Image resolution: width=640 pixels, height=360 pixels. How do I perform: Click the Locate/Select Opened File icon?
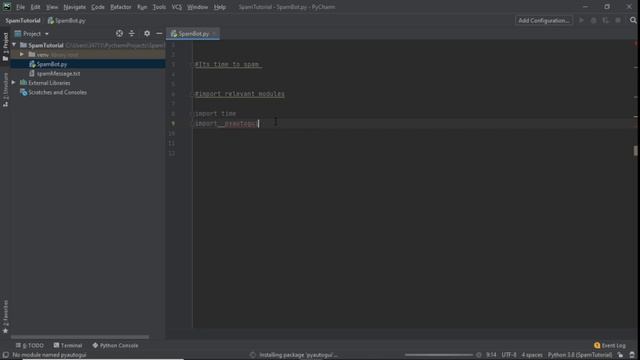click(x=119, y=33)
